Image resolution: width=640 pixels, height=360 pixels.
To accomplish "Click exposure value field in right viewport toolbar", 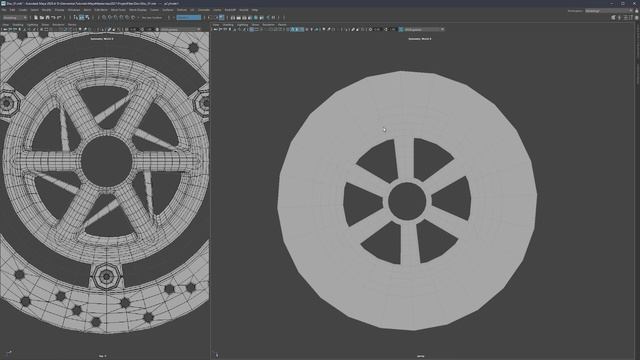I will click(x=378, y=29).
